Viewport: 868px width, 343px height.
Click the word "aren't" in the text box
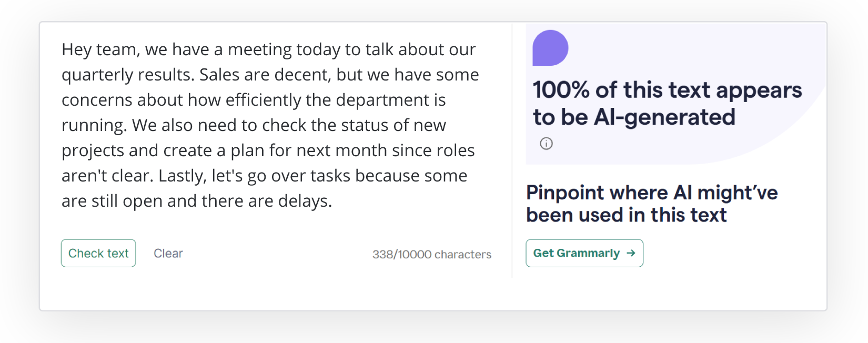(82, 176)
